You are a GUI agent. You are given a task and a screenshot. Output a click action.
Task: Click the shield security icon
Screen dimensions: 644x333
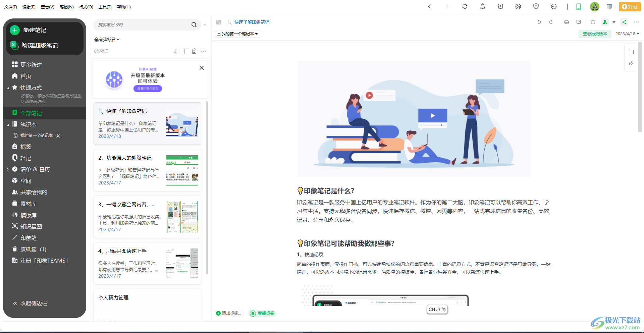536,6
